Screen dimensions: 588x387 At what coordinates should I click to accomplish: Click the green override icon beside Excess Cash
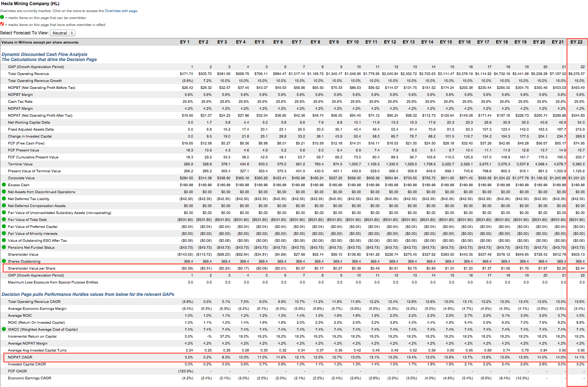tap(4, 185)
